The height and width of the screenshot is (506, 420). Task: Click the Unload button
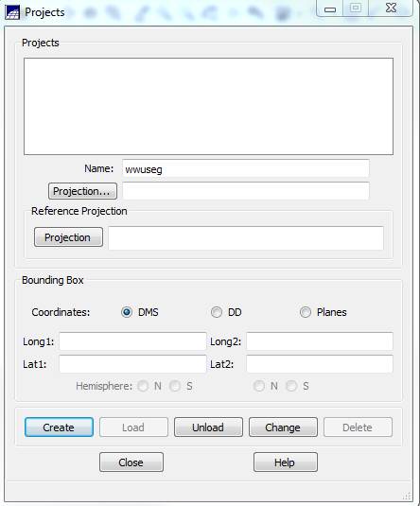pos(208,427)
